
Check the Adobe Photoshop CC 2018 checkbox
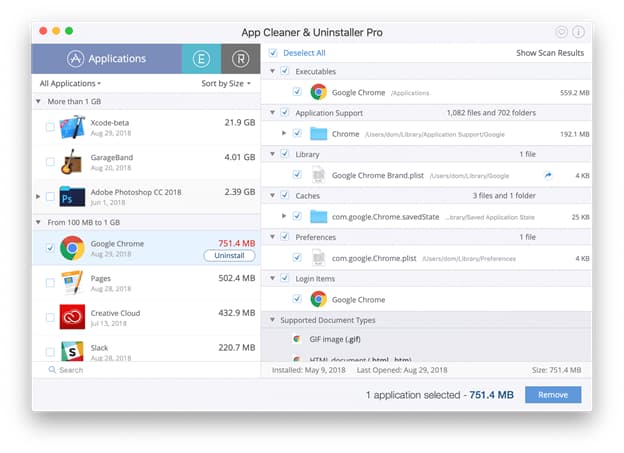point(50,196)
